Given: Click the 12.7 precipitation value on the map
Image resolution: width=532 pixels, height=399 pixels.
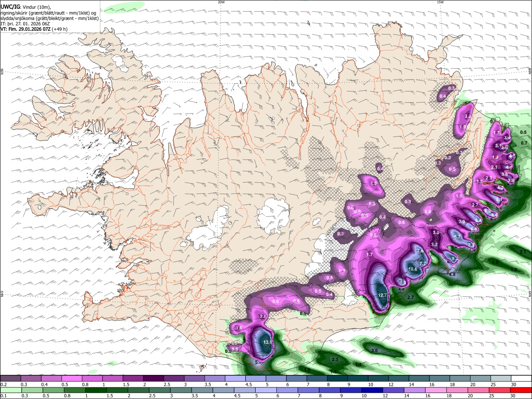Looking at the screenshot, I should click(x=382, y=295).
